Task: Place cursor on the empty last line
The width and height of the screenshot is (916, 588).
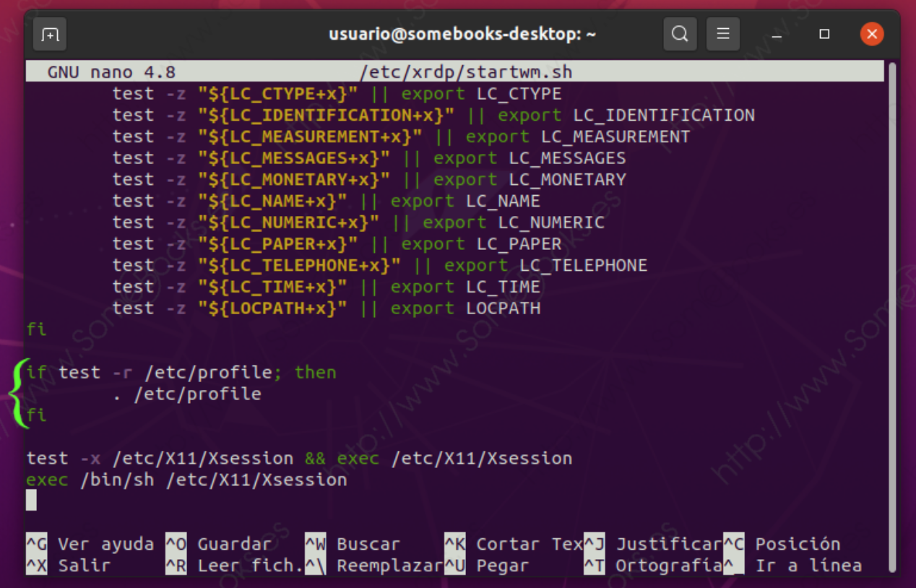Action: (31, 500)
